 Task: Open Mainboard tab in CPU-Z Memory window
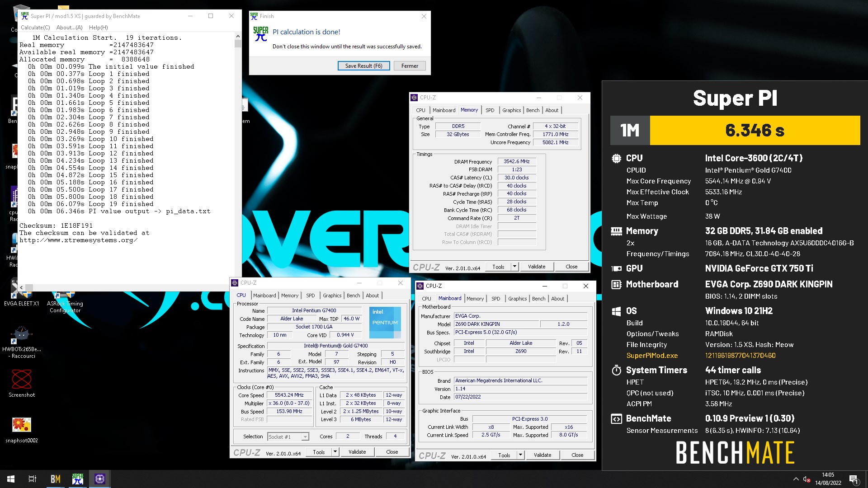pyautogui.click(x=444, y=110)
